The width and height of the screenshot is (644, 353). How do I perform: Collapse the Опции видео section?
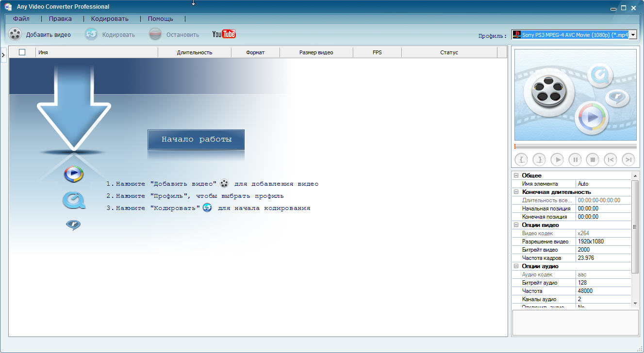point(516,225)
